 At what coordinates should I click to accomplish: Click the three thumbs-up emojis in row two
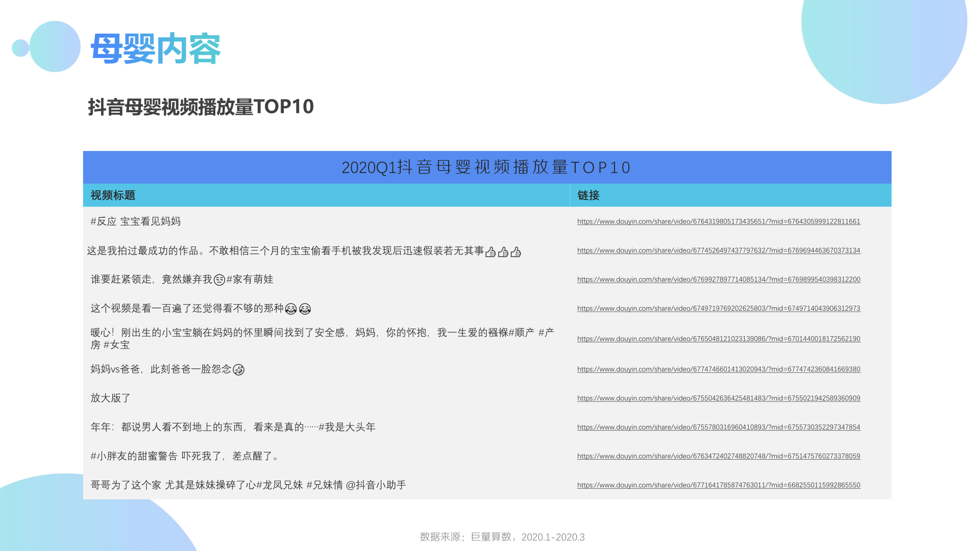tap(503, 252)
